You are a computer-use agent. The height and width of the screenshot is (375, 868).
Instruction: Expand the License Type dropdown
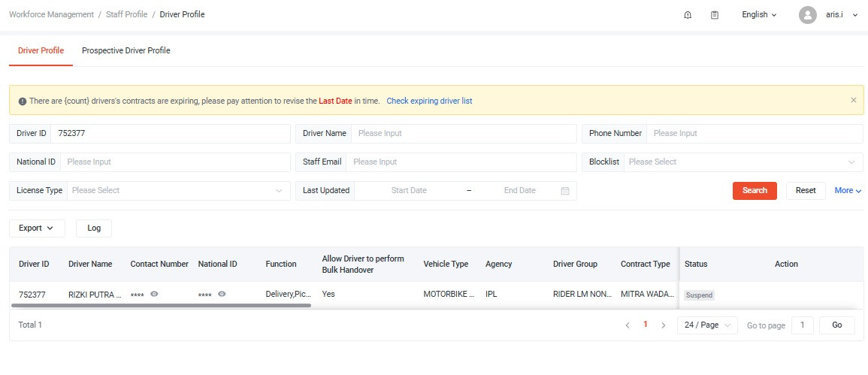point(177,191)
